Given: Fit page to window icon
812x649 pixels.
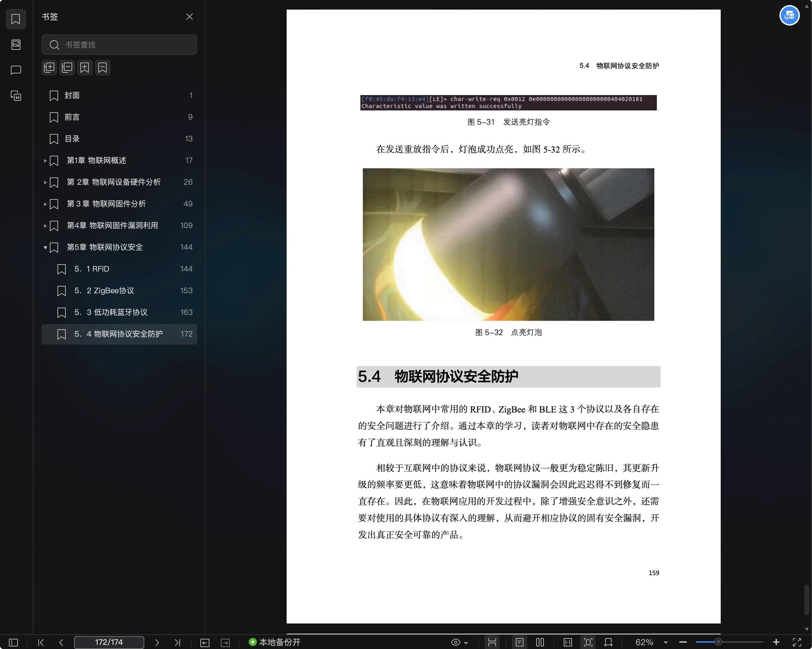Looking at the screenshot, I should pos(588,642).
